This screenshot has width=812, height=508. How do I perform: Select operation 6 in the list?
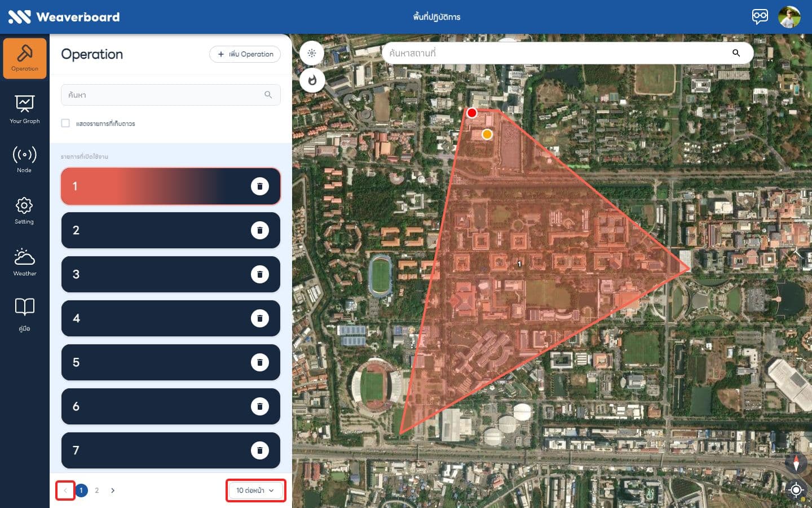(171, 406)
